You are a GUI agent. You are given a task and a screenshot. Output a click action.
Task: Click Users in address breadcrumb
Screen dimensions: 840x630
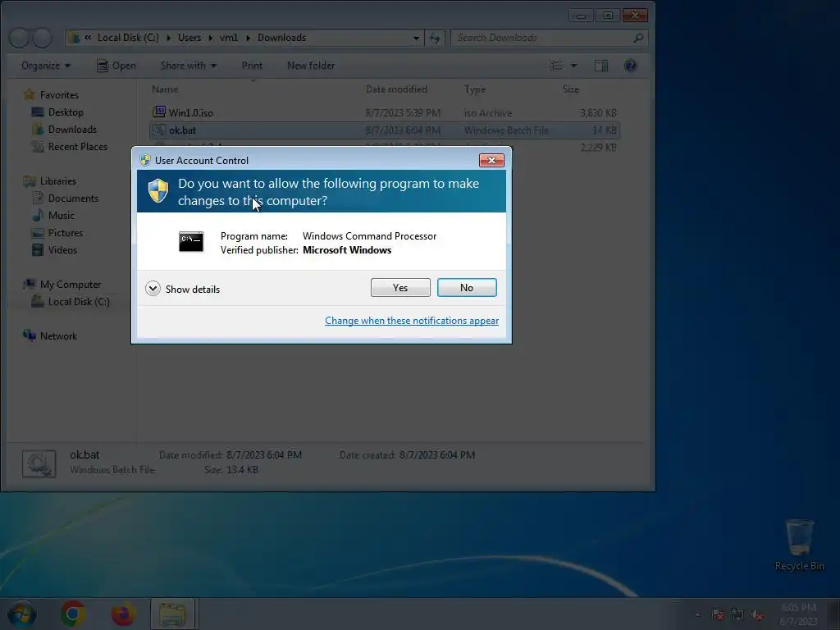tap(189, 38)
